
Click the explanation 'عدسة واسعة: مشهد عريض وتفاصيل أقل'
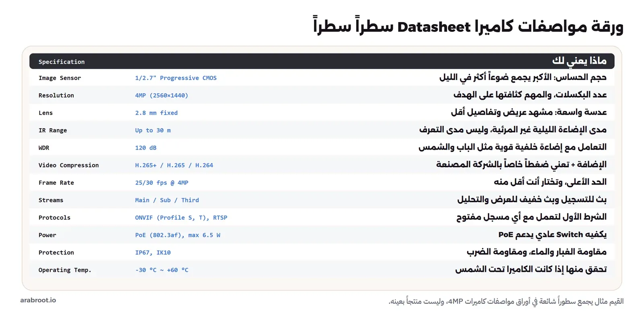click(x=529, y=112)
